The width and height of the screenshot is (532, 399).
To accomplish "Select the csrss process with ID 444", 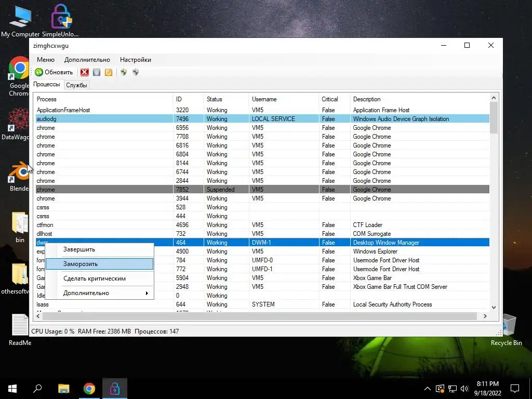I will pos(262,216).
